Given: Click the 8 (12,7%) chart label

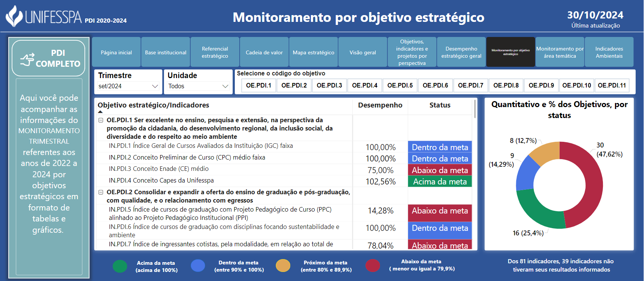Looking at the screenshot, I should (523, 141).
